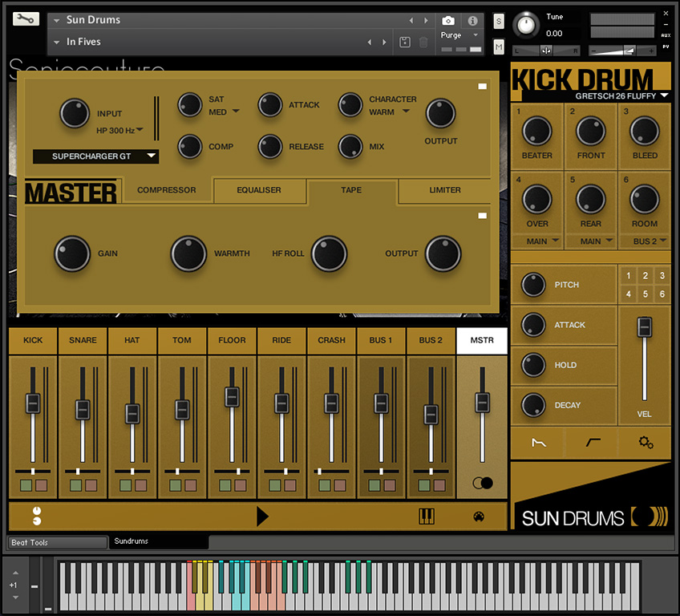This screenshot has height=616, width=680.
Task: Solo the instrument with S button
Action: pyautogui.click(x=499, y=21)
